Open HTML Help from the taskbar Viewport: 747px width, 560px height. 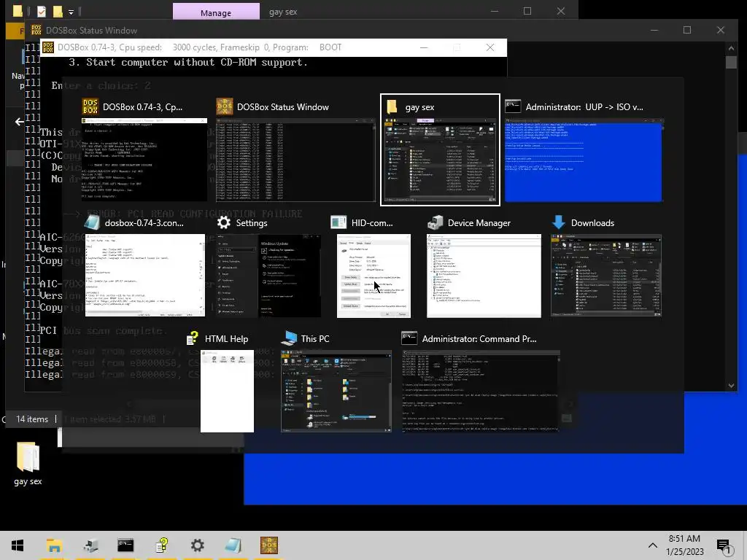[162, 545]
